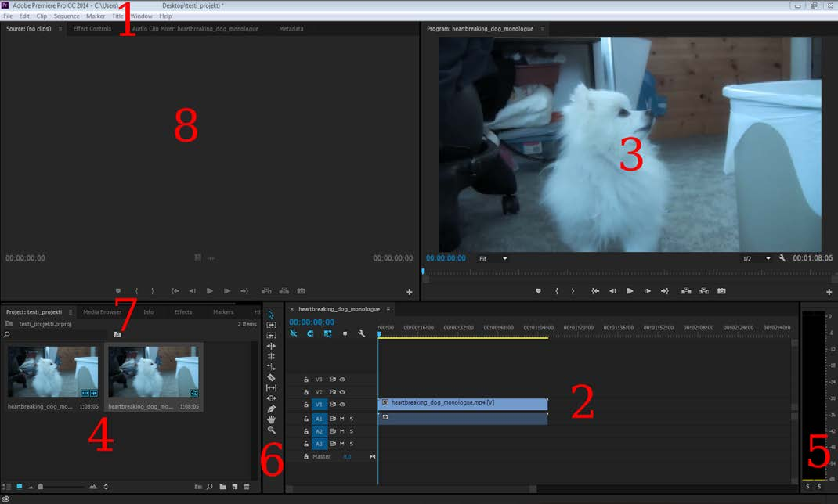Toggle sync lock for track V2
This screenshot has width=838, height=504.
tap(332, 392)
